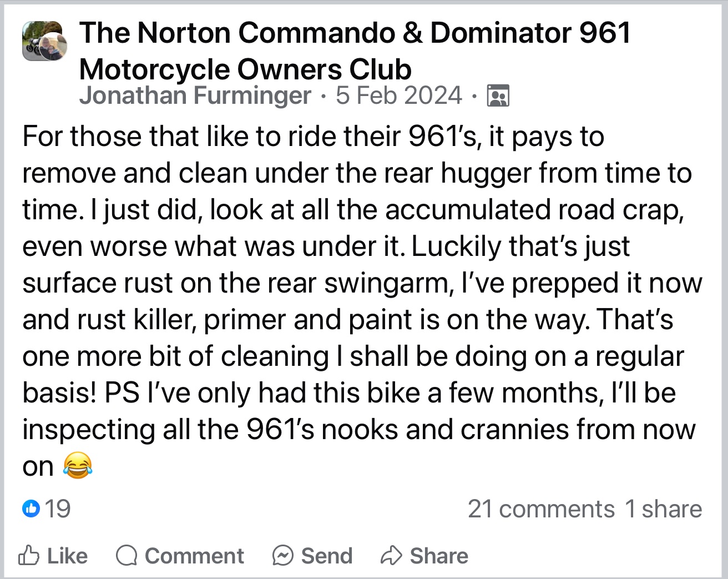This screenshot has height=579, width=728.
Task: Click the blue like reaction icon
Action: [x=31, y=508]
